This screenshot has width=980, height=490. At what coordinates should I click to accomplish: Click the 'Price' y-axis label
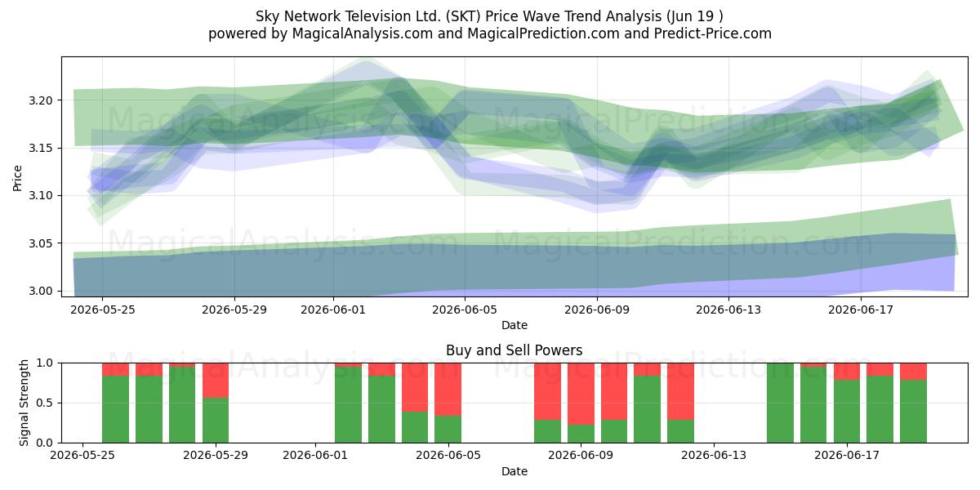pos(18,176)
